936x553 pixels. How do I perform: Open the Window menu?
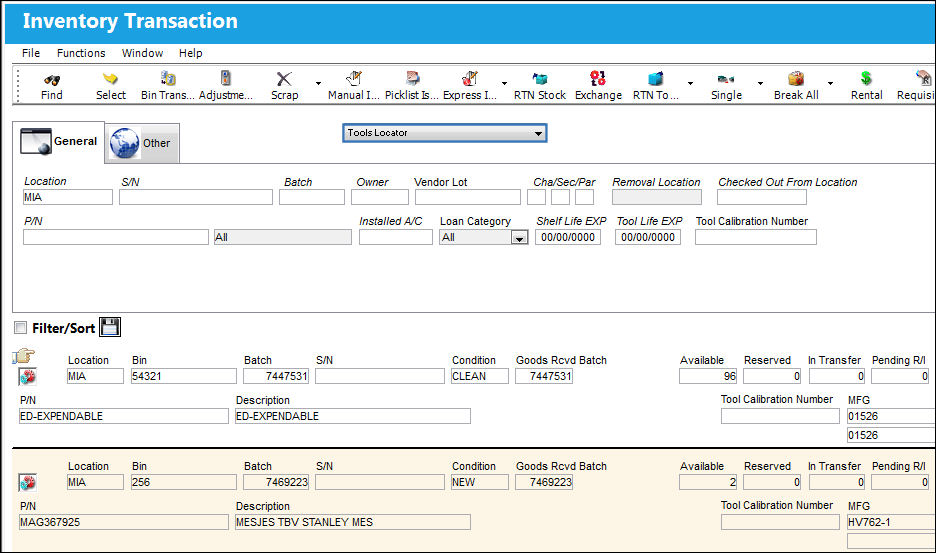coord(142,53)
